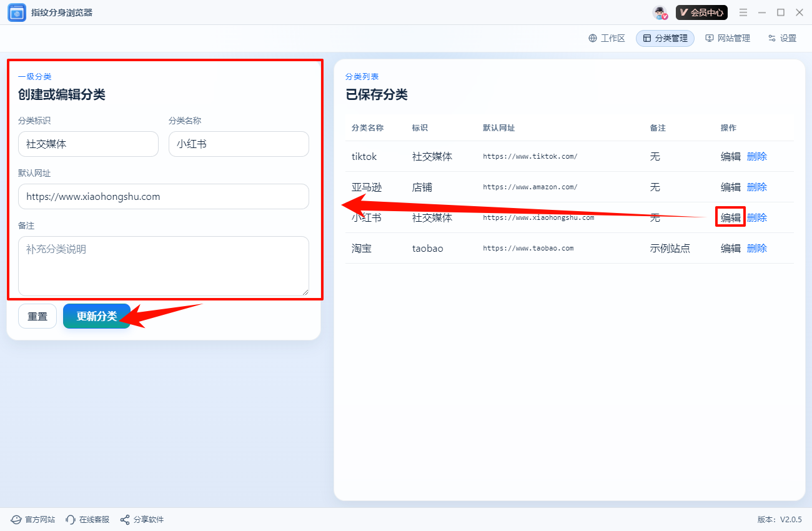This screenshot has width=812, height=531.
Task: Click the layout icon beside 分类管理
Action: [x=647, y=38]
